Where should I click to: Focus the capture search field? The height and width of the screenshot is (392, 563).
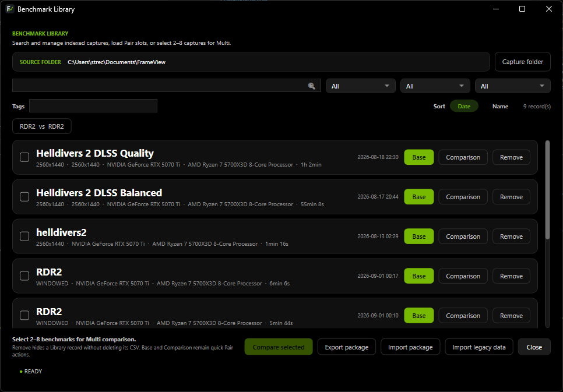[167, 86]
